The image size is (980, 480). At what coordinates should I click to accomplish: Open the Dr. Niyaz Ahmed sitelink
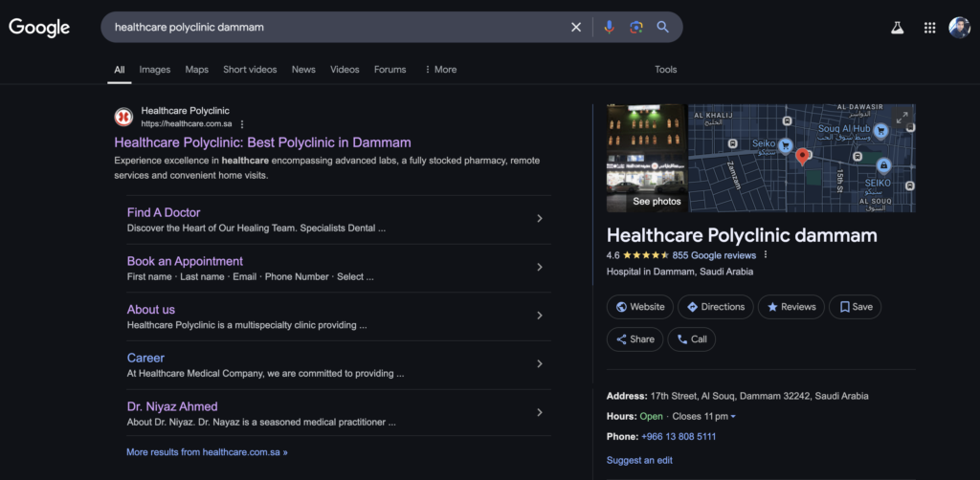point(172,407)
